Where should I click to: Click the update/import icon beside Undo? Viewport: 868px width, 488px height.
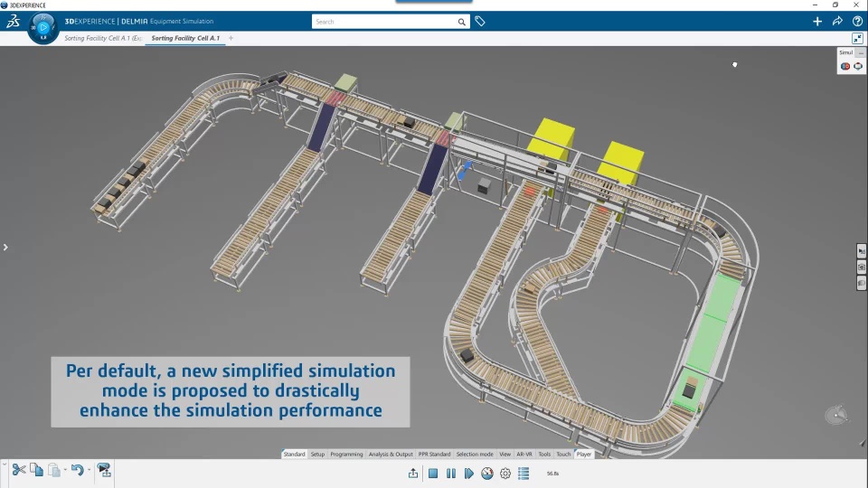coord(103,470)
